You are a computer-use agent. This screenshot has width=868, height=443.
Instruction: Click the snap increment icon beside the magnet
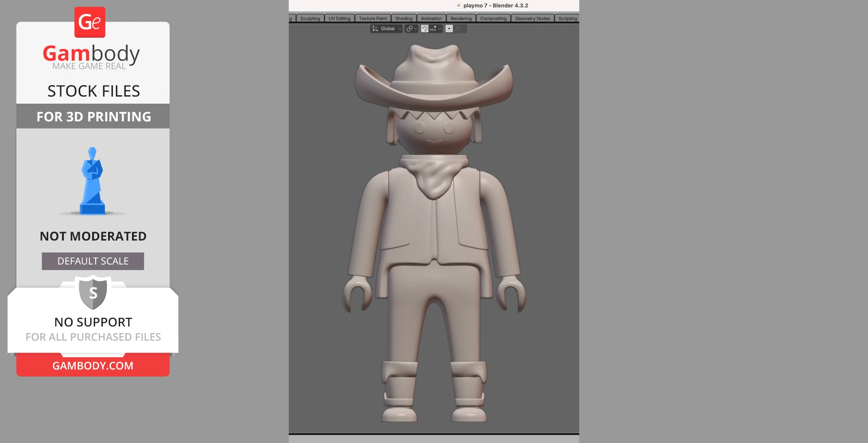(x=433, y=28)
